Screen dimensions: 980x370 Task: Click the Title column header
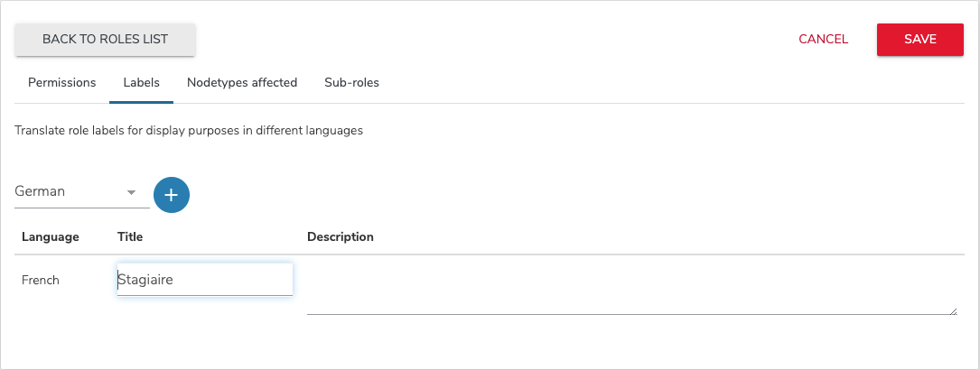pyautogui.click(x=130, y=237)
